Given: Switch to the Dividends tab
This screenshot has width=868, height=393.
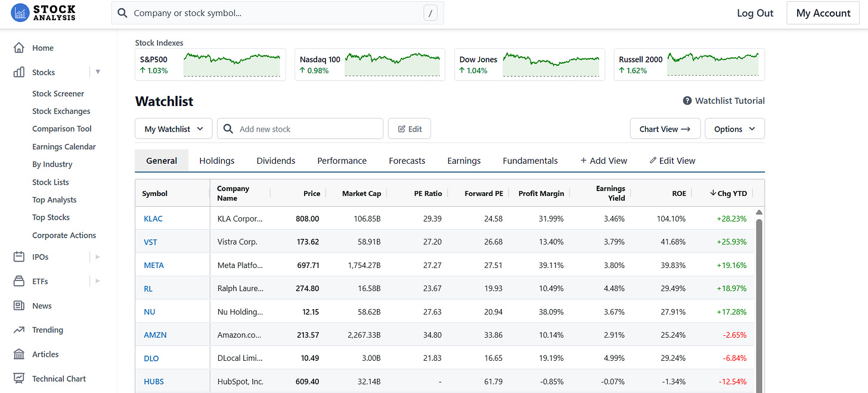Looking at the screenshot, I should coord(276,160).
